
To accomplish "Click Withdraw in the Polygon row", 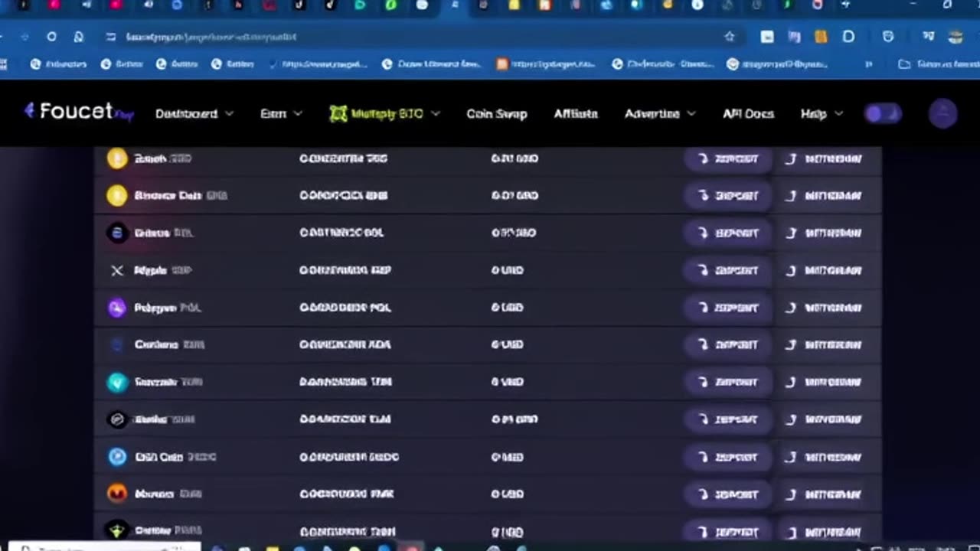I will click(824, 308).
